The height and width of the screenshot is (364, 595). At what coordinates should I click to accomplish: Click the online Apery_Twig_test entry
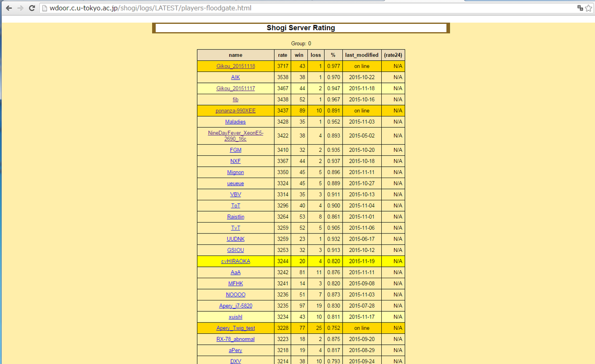tap(235, 328)
